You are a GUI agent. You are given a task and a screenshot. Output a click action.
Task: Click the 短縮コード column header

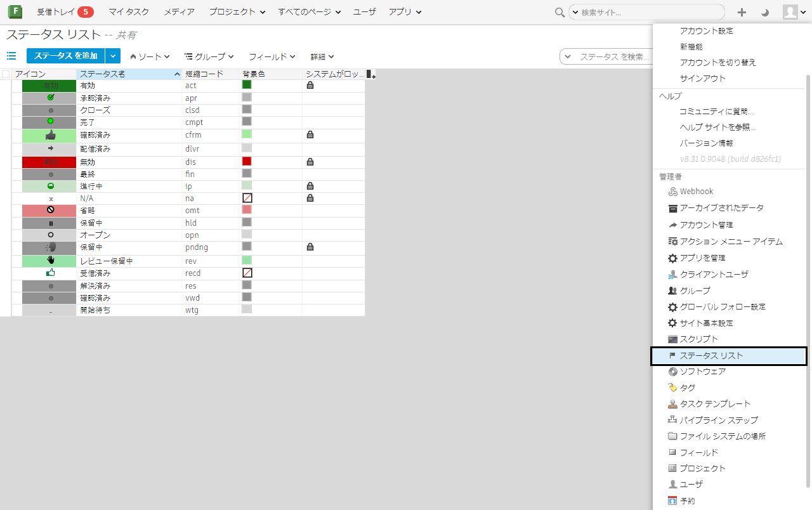pos(211,74)
